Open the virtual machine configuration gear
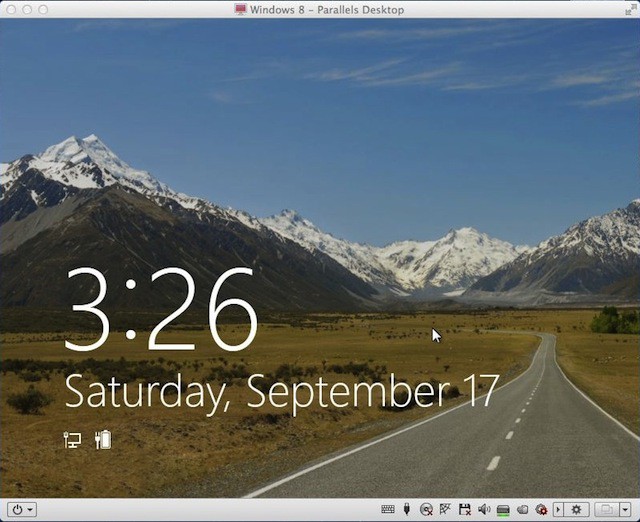 pyautogui.click(x=576, y=509)
